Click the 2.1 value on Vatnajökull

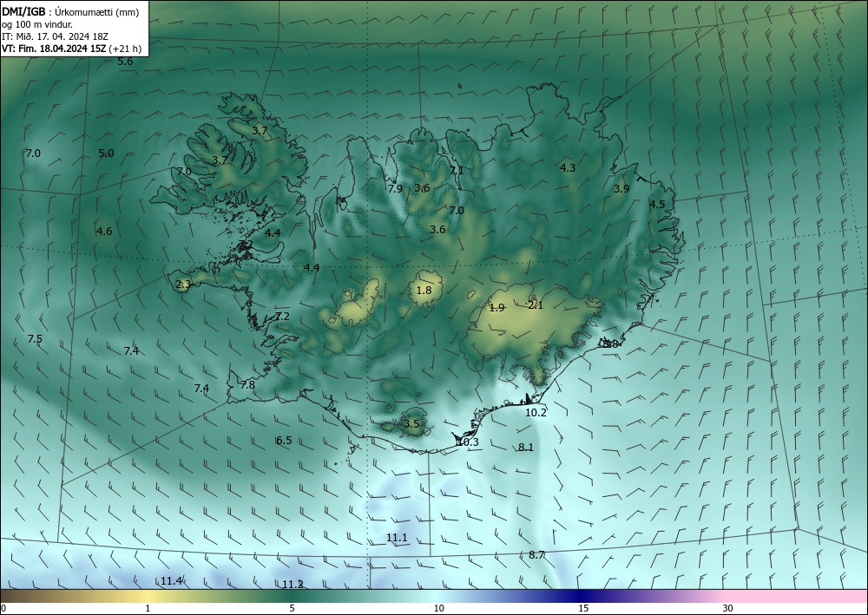(536, 305)
